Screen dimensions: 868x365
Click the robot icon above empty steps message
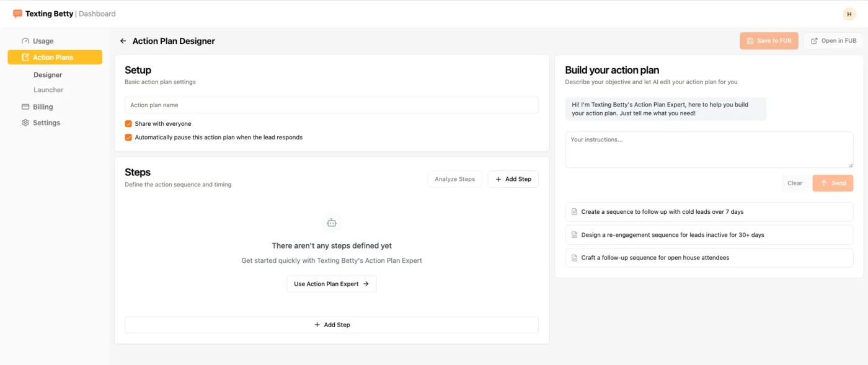click(x=332, y=222)
